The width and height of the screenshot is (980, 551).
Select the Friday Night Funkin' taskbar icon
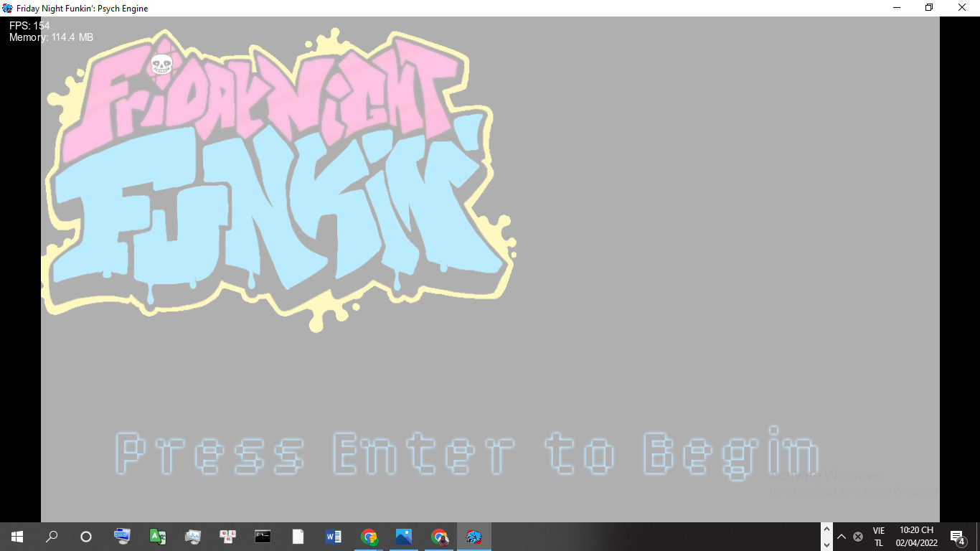pos(473,537)
